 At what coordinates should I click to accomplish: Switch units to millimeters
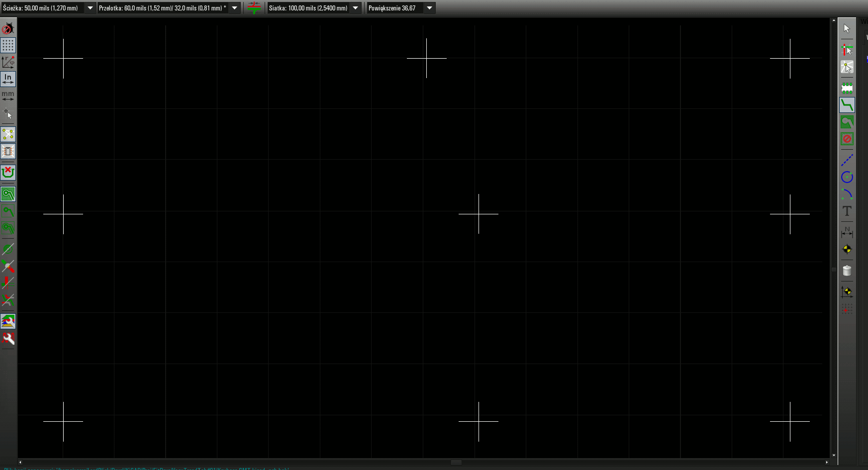[x=8, y=95]
